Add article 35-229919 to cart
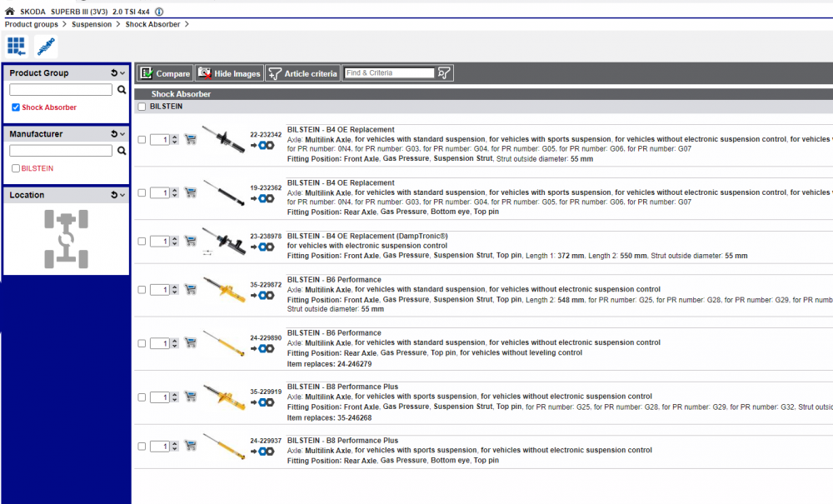Image resolution: width=833 pixels, height=504 pixels. click(190, 397)
